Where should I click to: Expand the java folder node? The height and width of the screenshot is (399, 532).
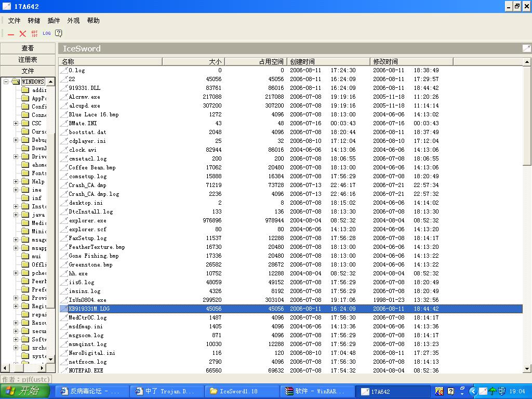[16, 215]
